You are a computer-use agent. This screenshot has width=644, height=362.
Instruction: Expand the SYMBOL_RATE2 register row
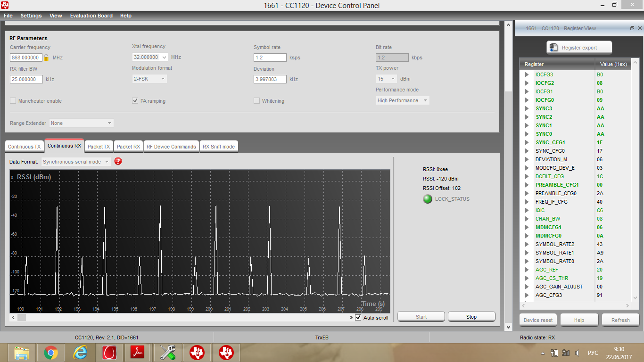pyautogui.click(x=527, y=244)
